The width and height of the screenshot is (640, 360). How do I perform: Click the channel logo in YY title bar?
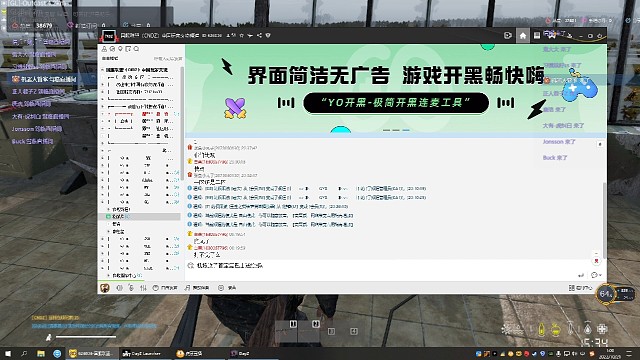(109, 36)
